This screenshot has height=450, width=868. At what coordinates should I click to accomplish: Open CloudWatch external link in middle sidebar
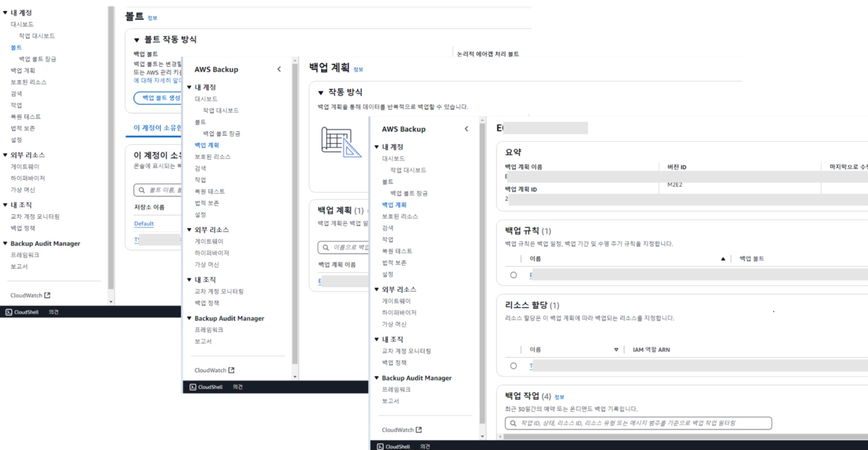[214, 370]
